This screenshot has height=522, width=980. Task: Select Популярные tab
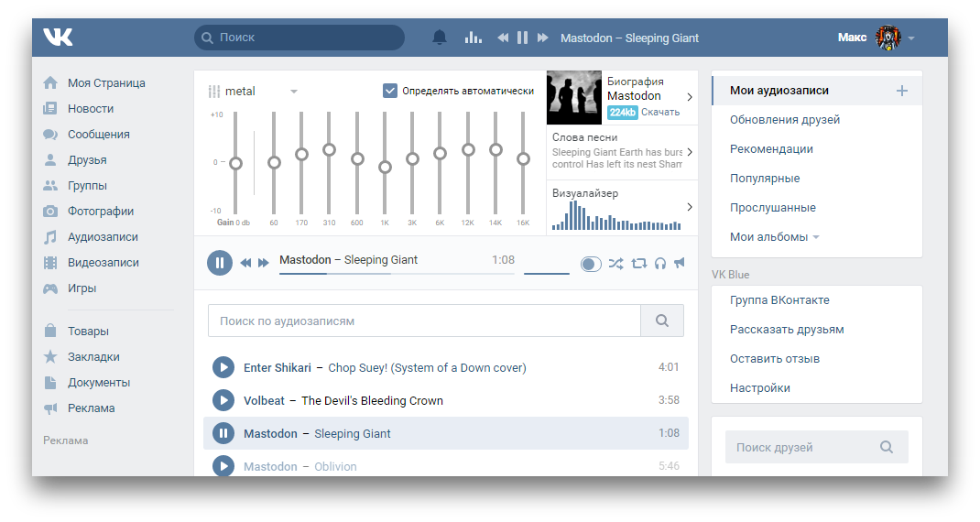[x=765, y=179]
